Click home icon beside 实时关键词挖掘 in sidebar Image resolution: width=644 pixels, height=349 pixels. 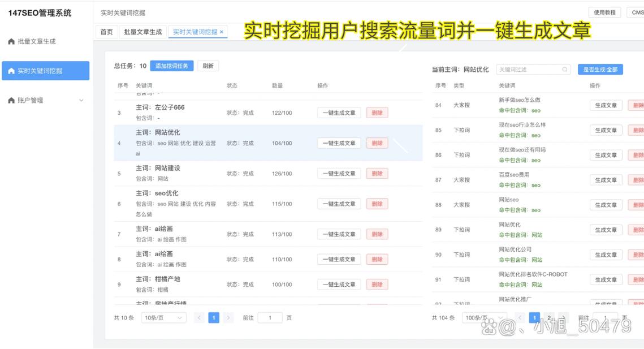coord(11,71)
